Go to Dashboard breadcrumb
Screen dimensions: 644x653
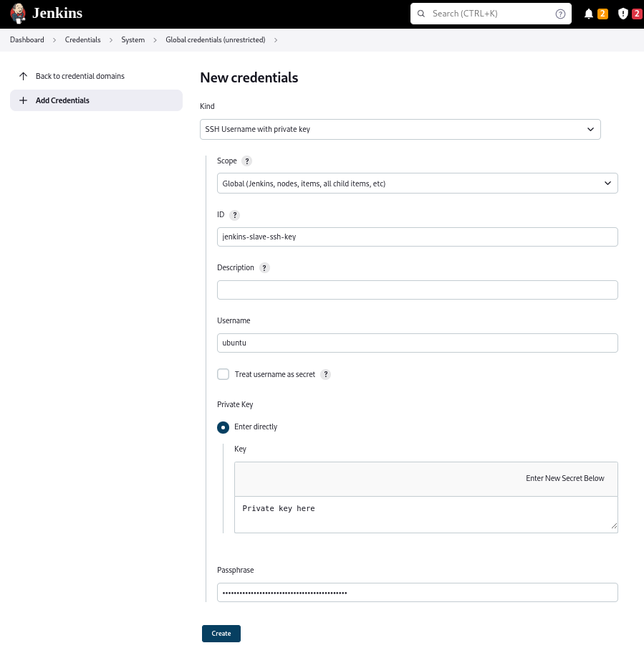[27, 40]
